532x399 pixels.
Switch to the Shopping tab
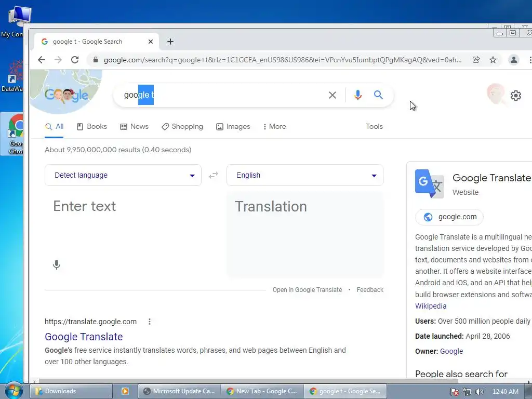[182, 127]
